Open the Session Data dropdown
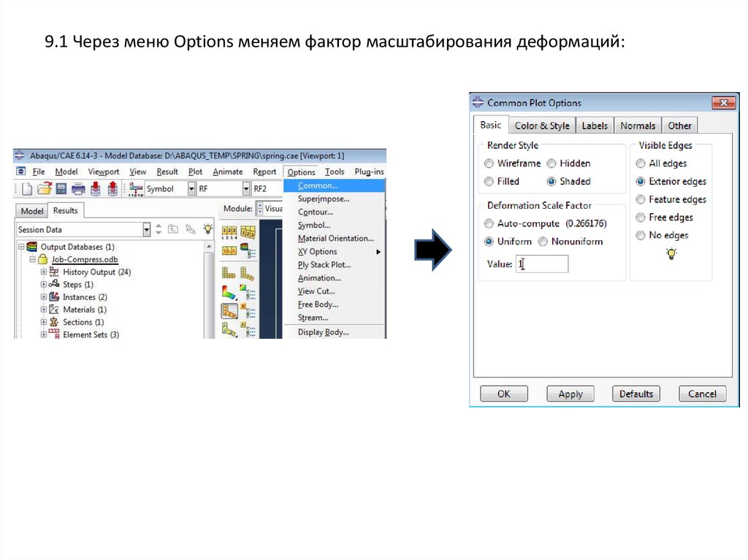Screen dimensions: 748x560 tap(146, 230)
